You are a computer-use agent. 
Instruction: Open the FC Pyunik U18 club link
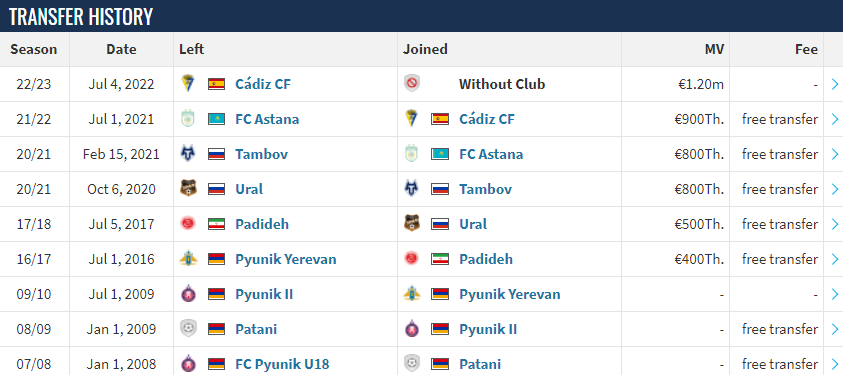(282, 364)
